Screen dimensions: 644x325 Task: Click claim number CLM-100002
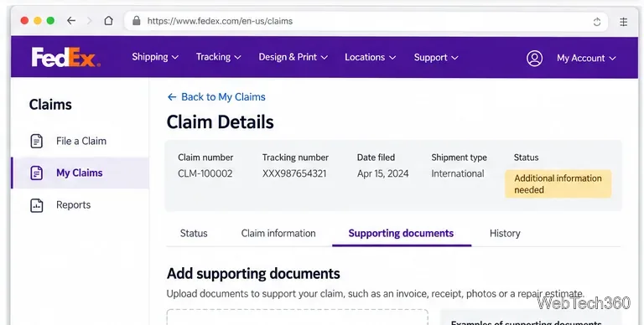coord(205,173)
